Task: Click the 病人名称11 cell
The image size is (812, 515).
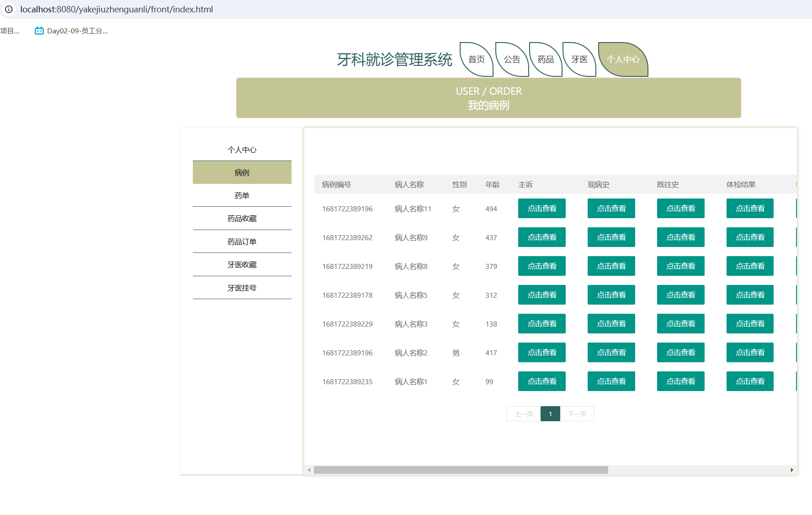Action: pyautogui.click(x=413, y=209)
